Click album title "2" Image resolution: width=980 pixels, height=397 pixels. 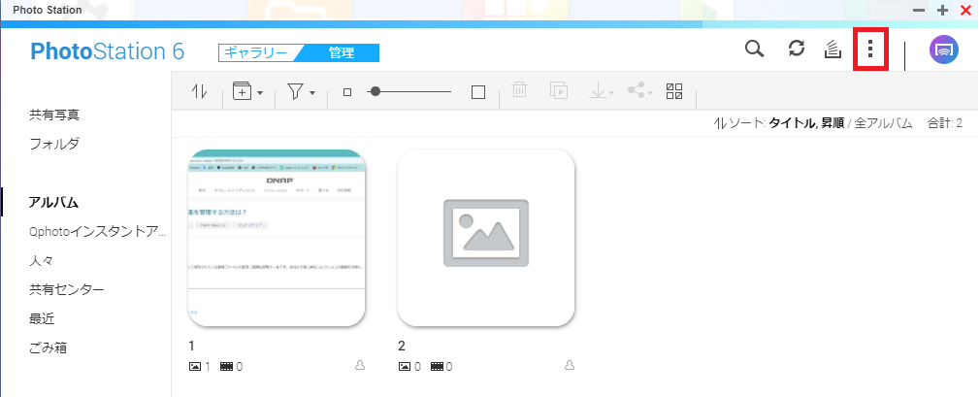(x=402, y=347)
